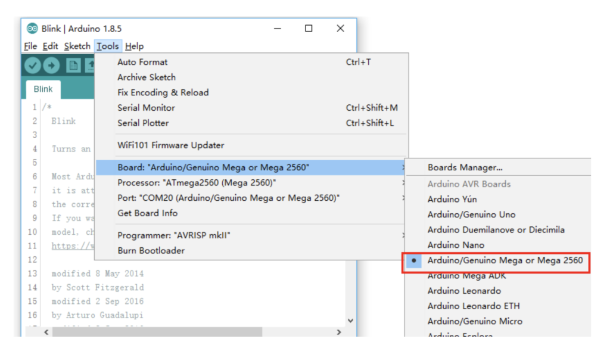
Task: Open the Sketch menu
Action: tap(77, 46)
